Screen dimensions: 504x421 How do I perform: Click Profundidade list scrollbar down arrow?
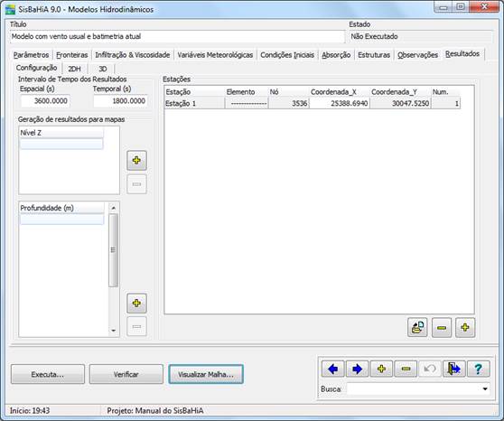coord(113,331)
